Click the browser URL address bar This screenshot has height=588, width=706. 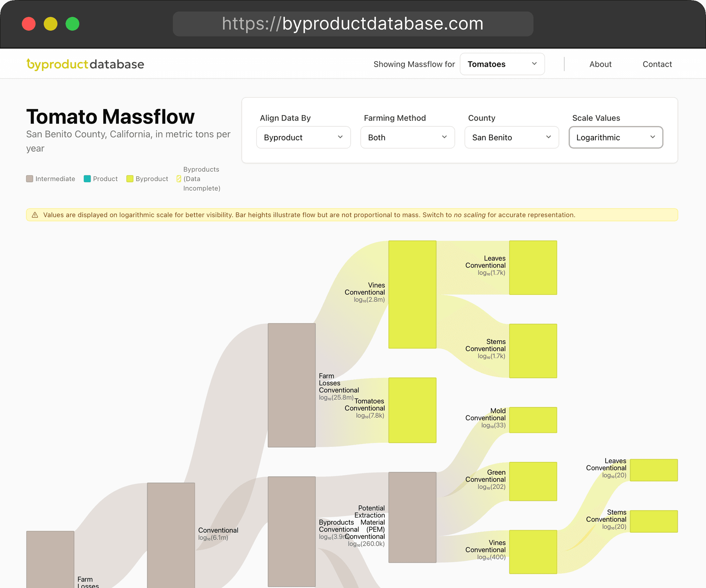(353, 24)
